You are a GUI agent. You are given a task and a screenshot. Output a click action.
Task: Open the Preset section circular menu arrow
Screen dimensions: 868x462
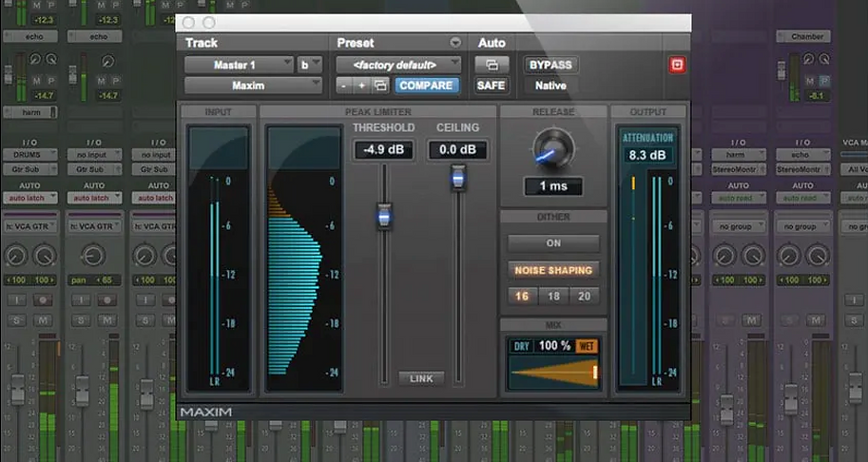455,43
